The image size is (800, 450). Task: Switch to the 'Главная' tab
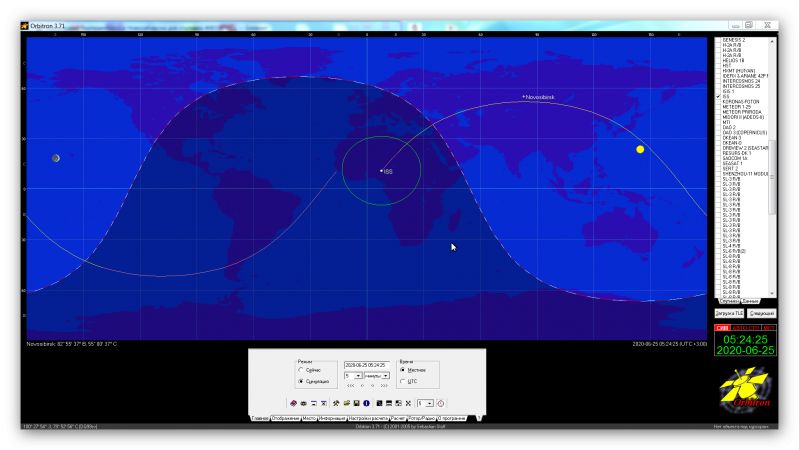(x=260, y=418)
